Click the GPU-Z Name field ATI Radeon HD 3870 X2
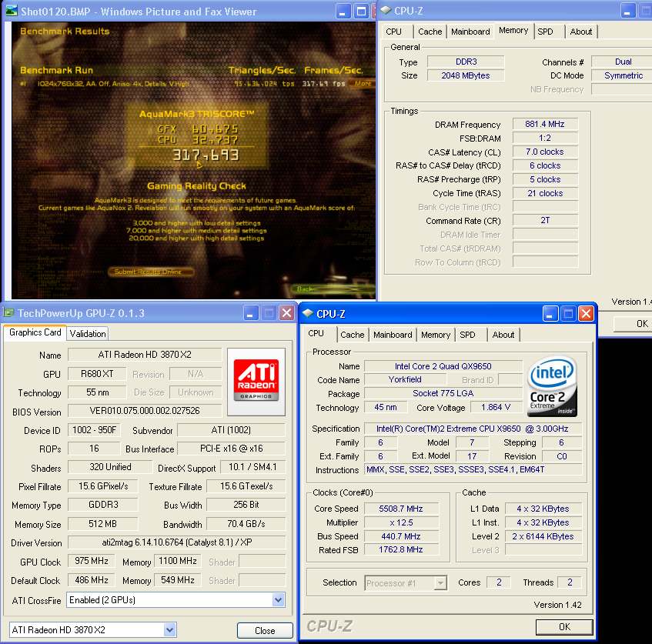This screenshot has width=652, height=644. 145,355
